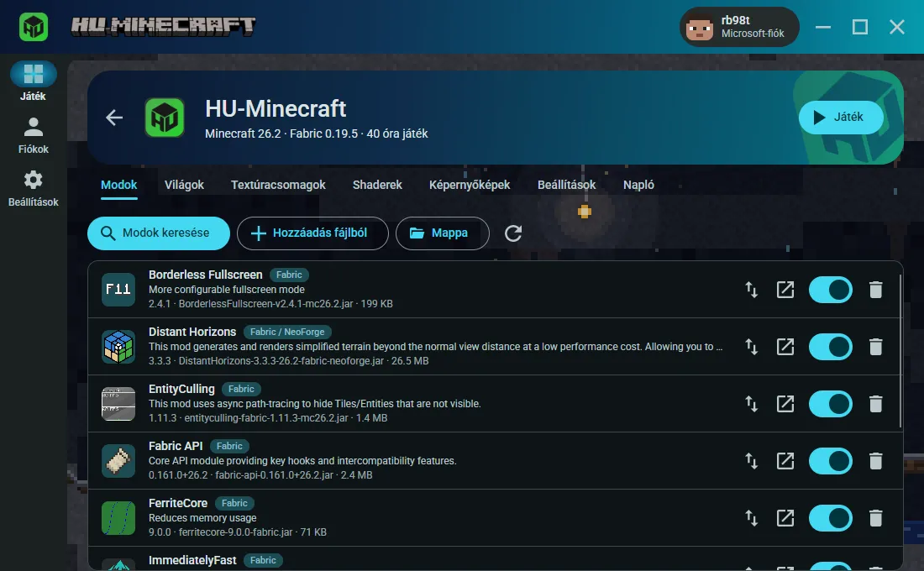Viewport: 924px width, 571px height.
Task: Go to the Képernyőképek tab
Action: [x=470, y=185]
